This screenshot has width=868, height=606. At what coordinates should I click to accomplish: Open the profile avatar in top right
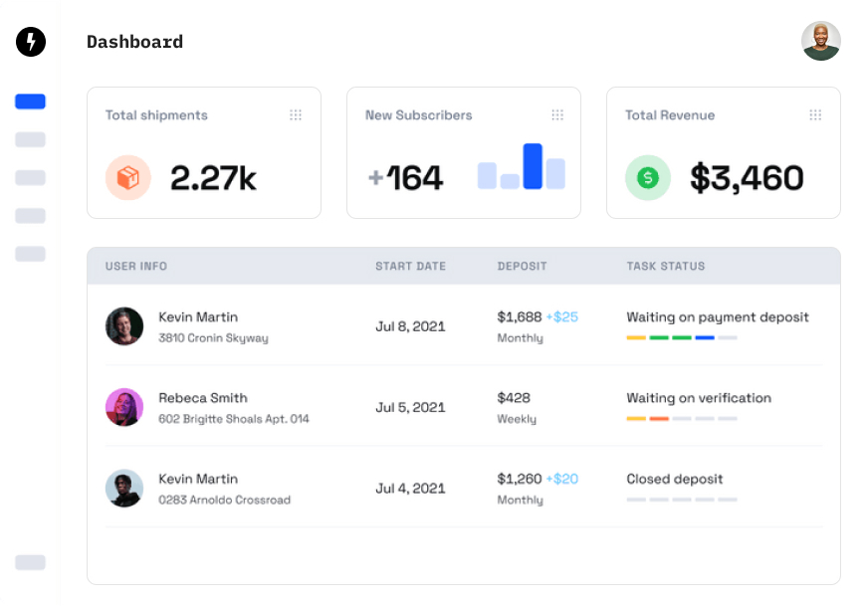pyautogui.click(x=820, y=41)
